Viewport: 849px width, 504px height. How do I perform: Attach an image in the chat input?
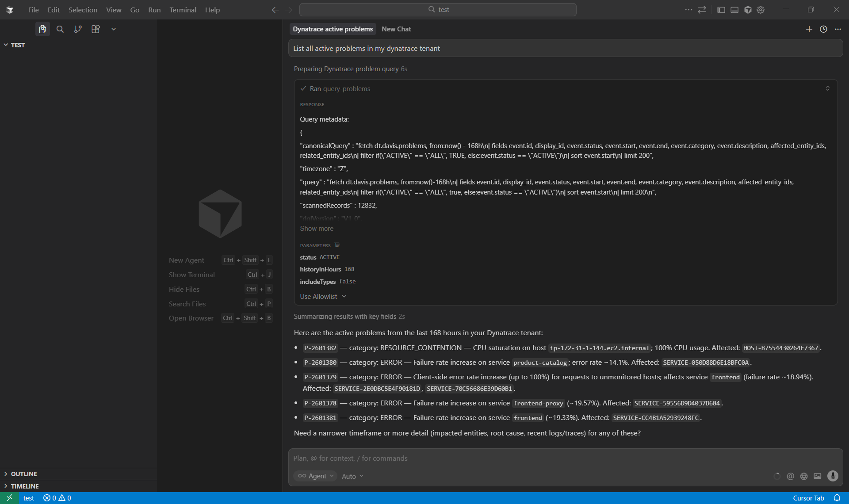(x=818, y=476)
